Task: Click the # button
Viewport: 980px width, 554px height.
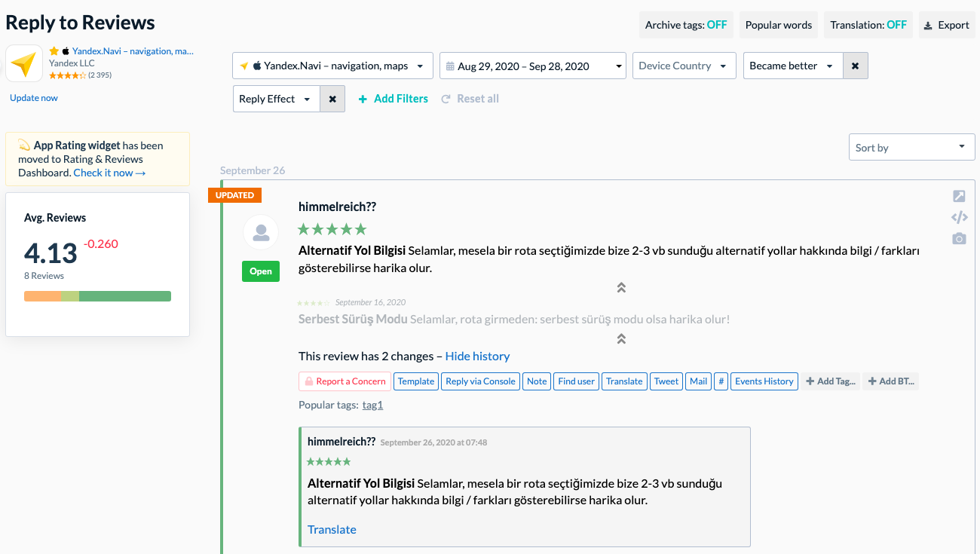Action: point(721,381)
